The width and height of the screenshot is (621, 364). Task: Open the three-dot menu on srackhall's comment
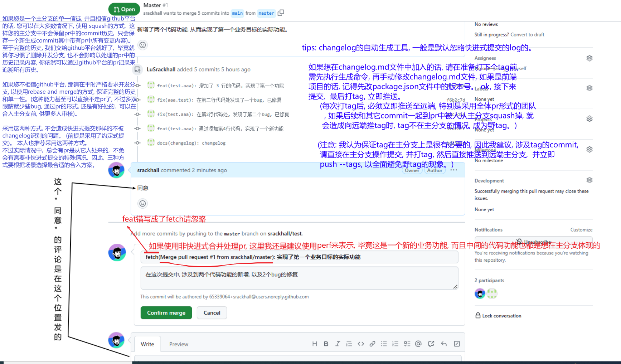[x=453, y=170]
